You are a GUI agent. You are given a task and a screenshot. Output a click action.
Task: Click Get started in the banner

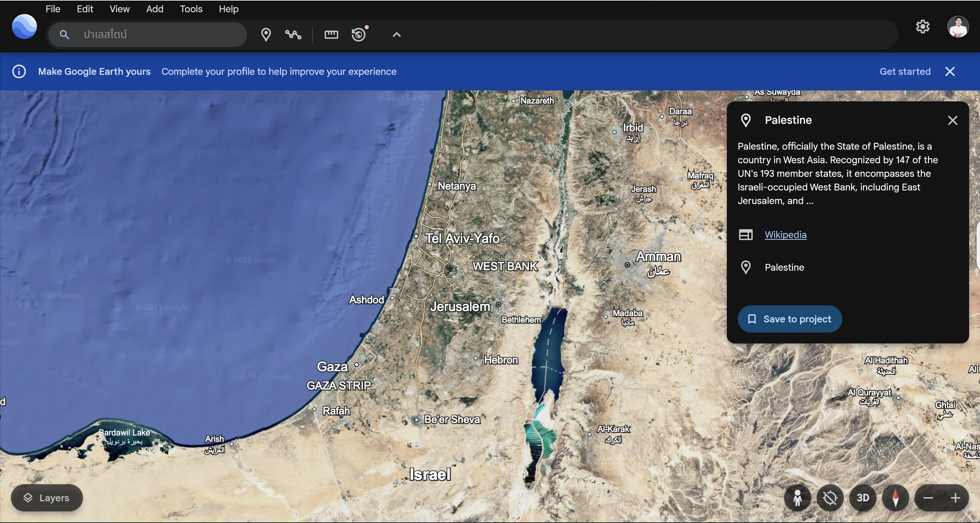tap(905, 71)
